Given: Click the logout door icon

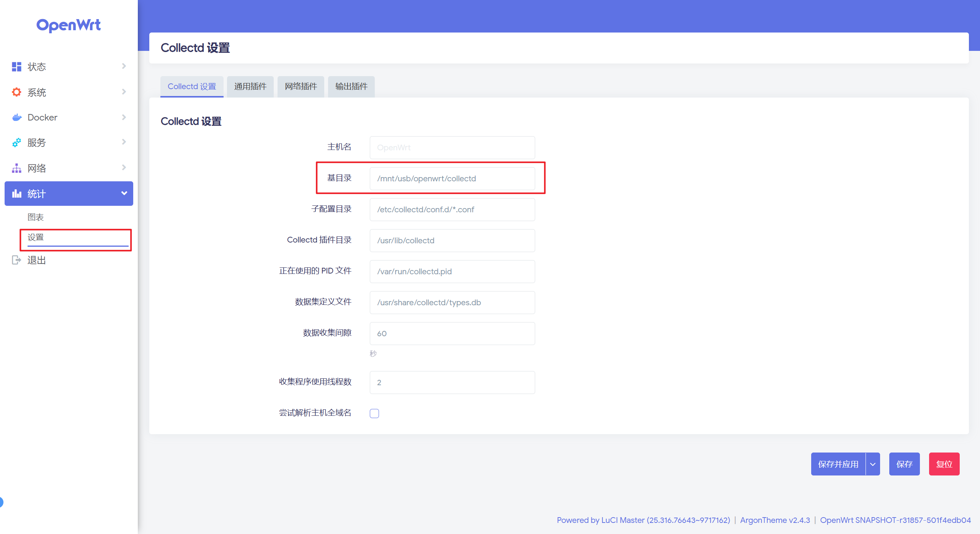Looking at the screenshot, I should tap(16, 260).
